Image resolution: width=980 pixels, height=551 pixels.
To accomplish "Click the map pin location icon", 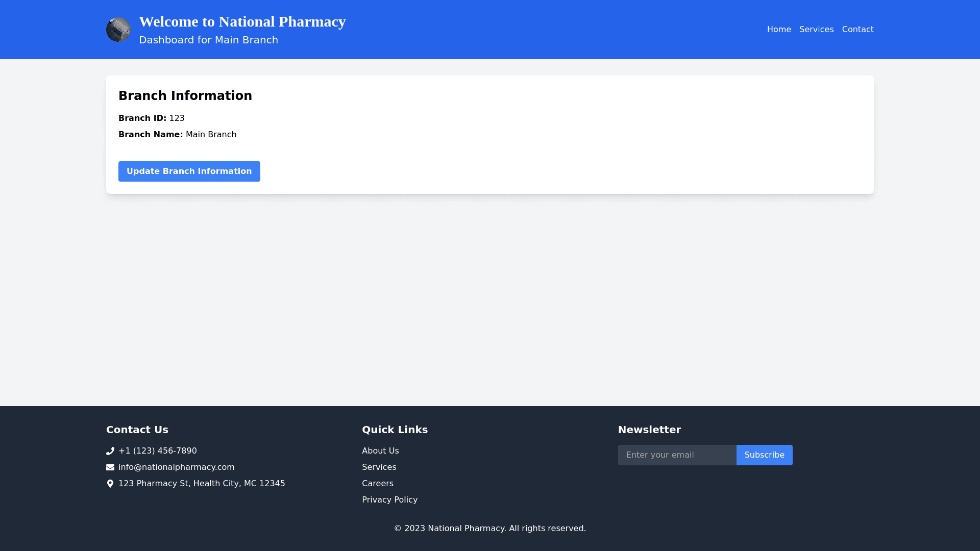I will tap(110, 484).
